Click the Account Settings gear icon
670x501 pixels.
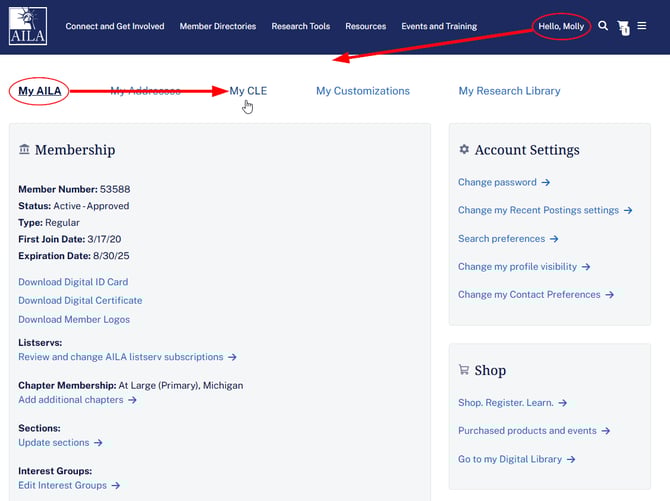click(464, 150)
